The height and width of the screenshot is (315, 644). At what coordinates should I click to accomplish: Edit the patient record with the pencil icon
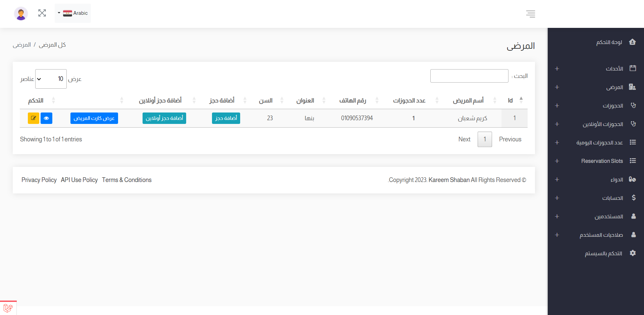point(34,118)
